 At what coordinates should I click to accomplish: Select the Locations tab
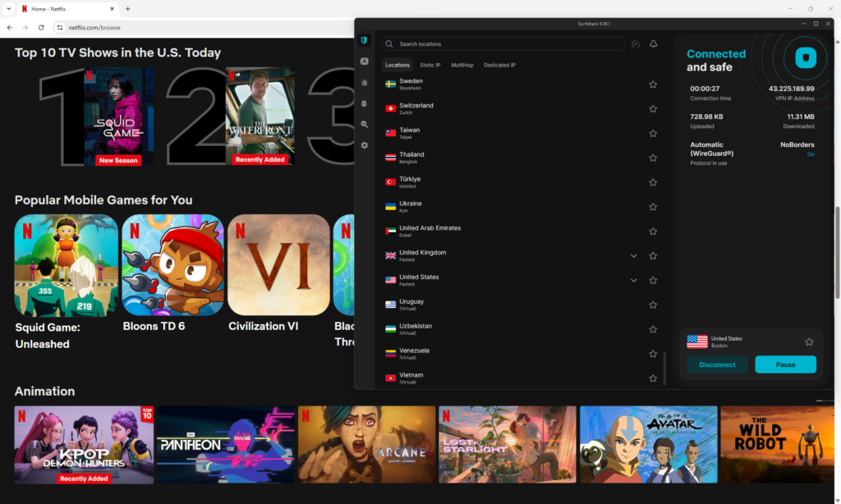pyautogui.click(x=398, y=65)
